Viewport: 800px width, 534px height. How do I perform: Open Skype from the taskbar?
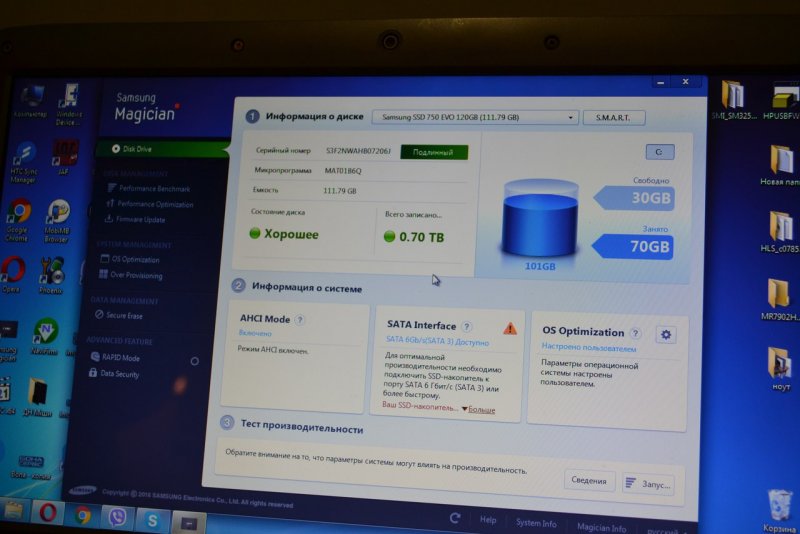153,519
